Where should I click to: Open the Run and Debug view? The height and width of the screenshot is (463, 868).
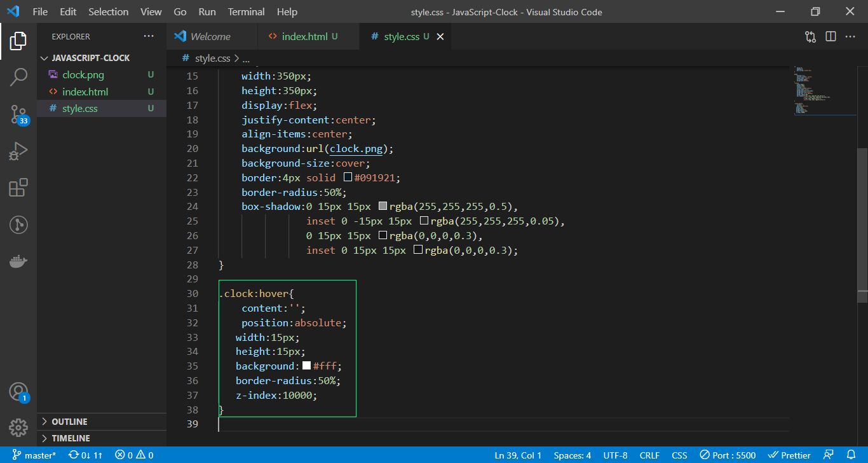coord(18,151)
